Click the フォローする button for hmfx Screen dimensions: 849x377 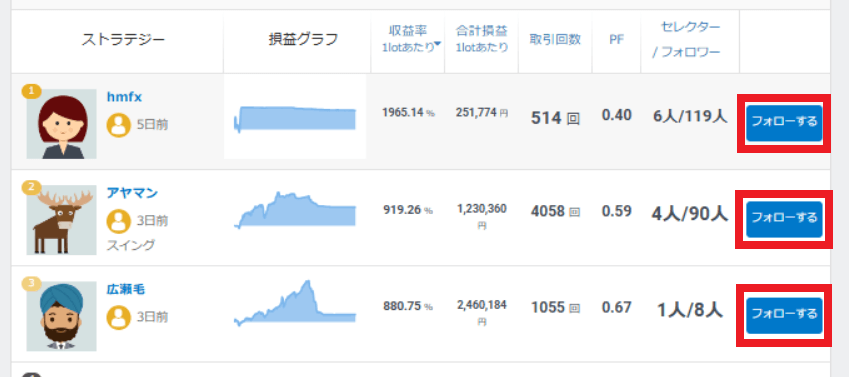(x=784, y=123)
